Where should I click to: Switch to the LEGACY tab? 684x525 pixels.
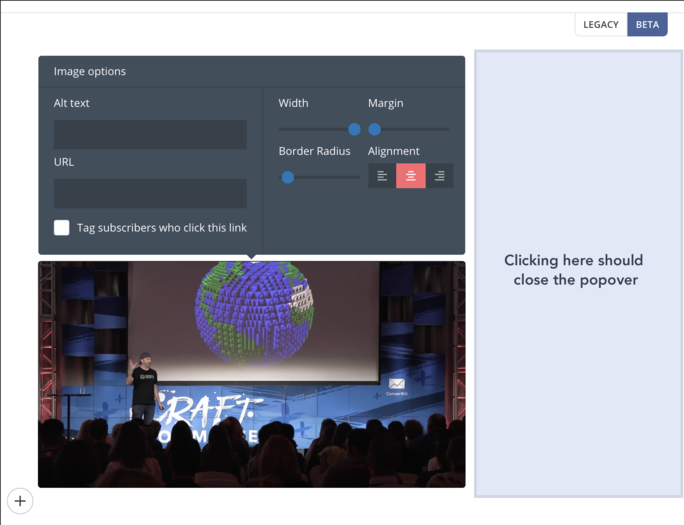point(601,25)
